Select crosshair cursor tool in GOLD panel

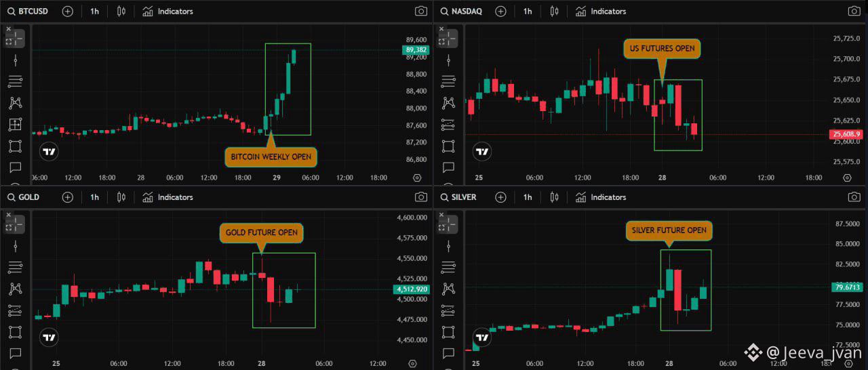(x=15, y=225)
